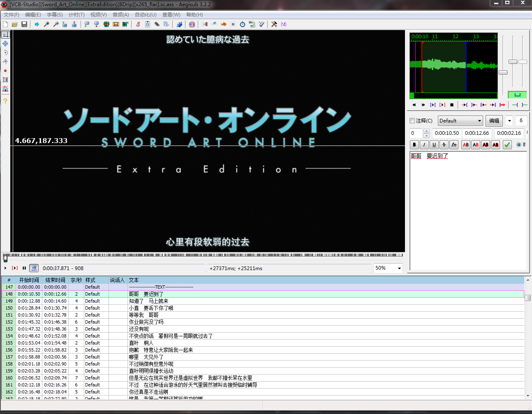The width and height of the screenshot is (532, 414).
Task: Toggle underline formatting button
Action: 434,145
